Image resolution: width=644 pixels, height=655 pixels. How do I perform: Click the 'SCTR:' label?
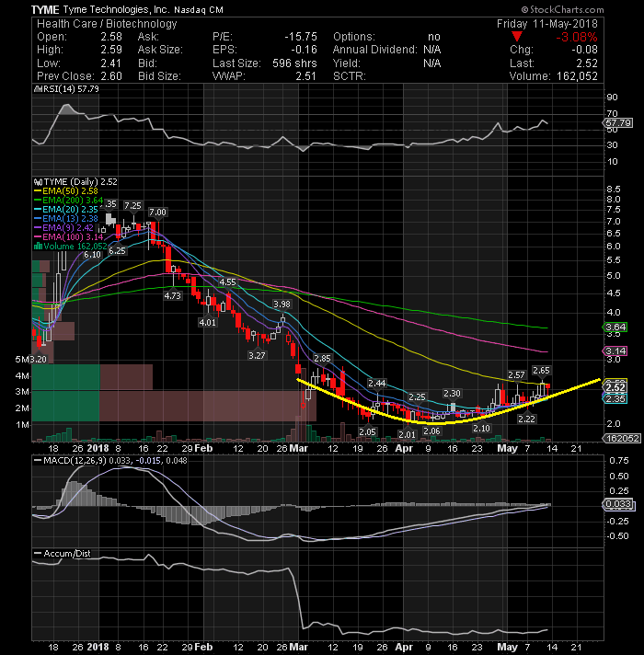350,76
